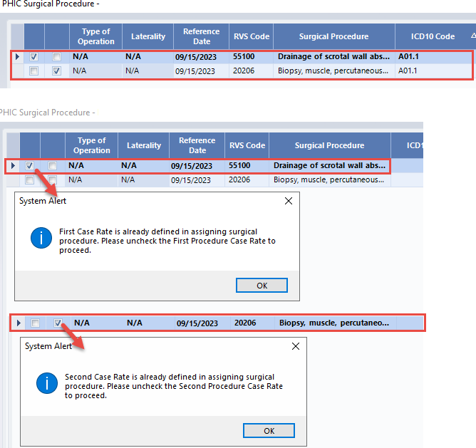Close the Second Case Rate System Alert dialog
Viewport: 476px width, 448px height.
coord(296,346)
